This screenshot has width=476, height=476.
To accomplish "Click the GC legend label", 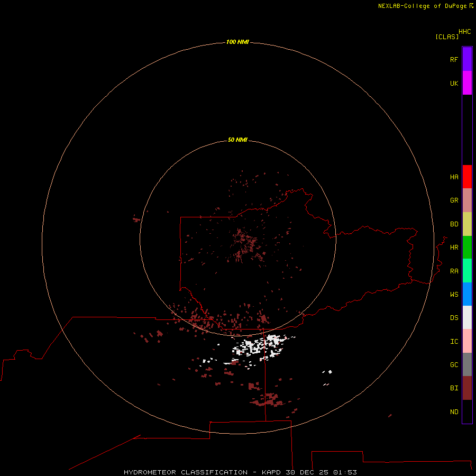I will (454, 365).
